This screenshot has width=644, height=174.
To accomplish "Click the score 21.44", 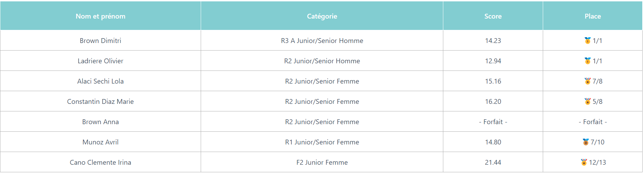I will click(493, 162).
